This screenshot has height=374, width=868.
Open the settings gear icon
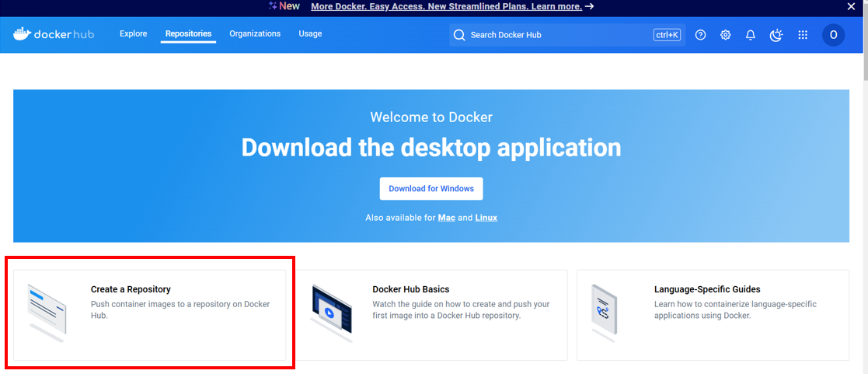coord(725,35)
